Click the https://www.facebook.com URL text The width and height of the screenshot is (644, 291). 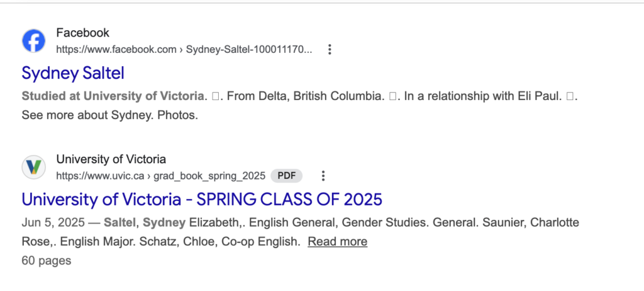point(116,50)
